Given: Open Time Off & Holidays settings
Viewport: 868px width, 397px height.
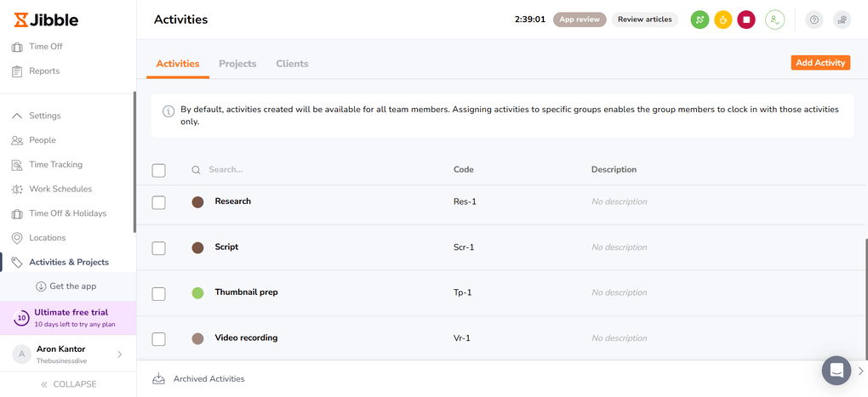Looking at the screenshot, I should pyautogui.click(x=67, y=213).
